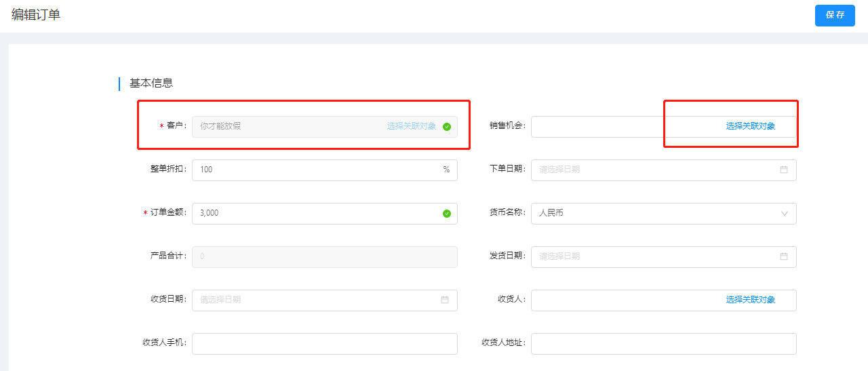The image size is (868, 371).
Task: Click green checkmark in 订单金额 field
Action: (x=447, y=214)
